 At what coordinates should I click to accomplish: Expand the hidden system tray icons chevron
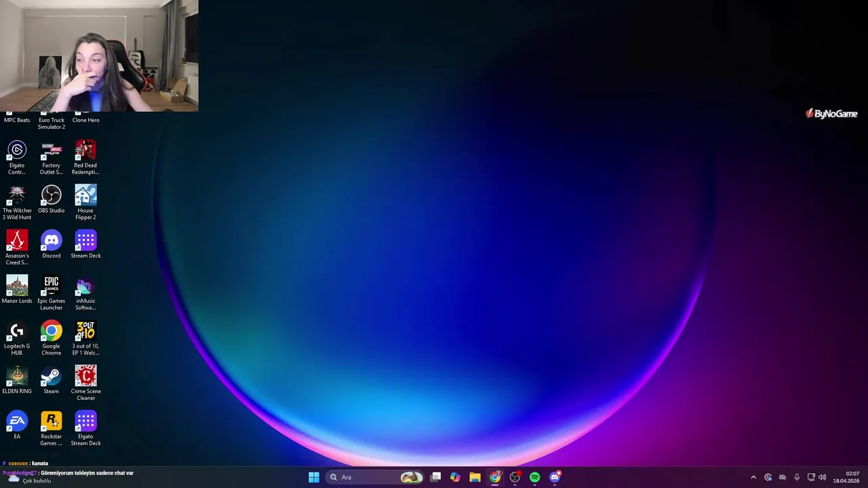pos(753,477)
